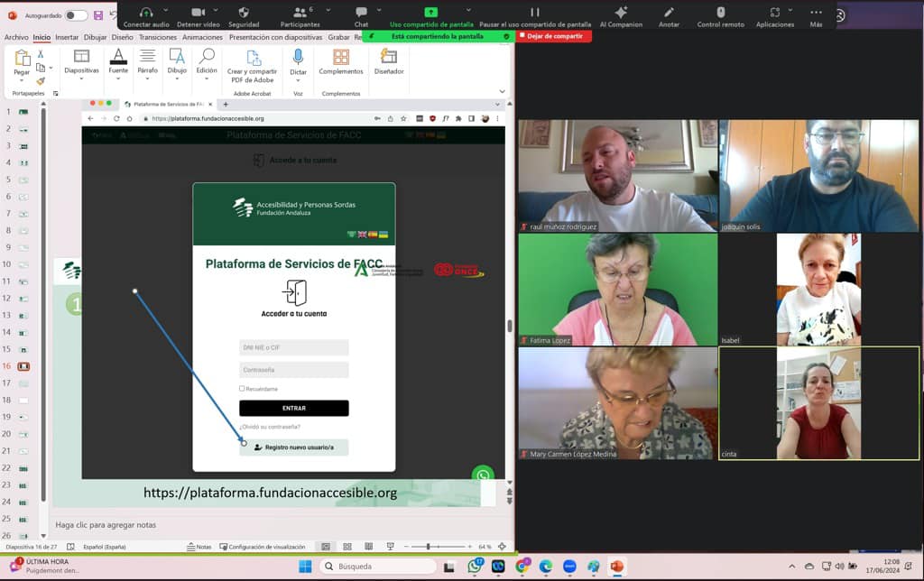Viewport: 924px width, 581px height.
Task: Switch to the Dibujar ribbon tab
Action: click(95, 37)
